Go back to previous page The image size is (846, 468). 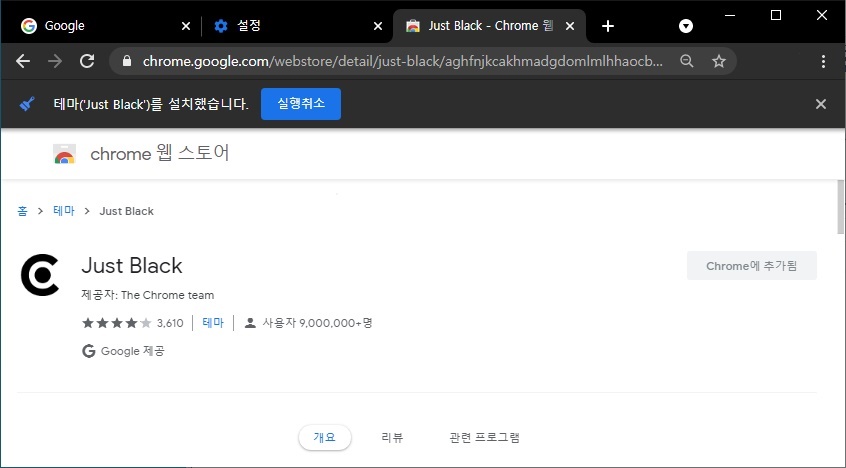pos(23,61)
